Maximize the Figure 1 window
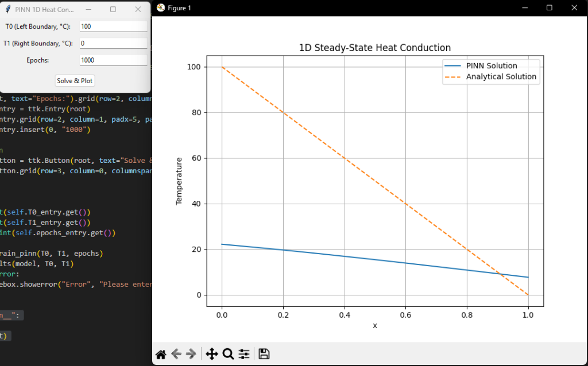Screen dimensions: 588x366 550,7
